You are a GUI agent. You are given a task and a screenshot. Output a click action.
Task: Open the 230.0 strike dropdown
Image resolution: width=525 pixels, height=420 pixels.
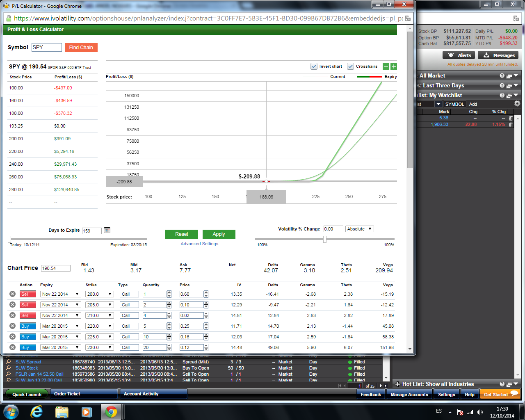point(99,347)
